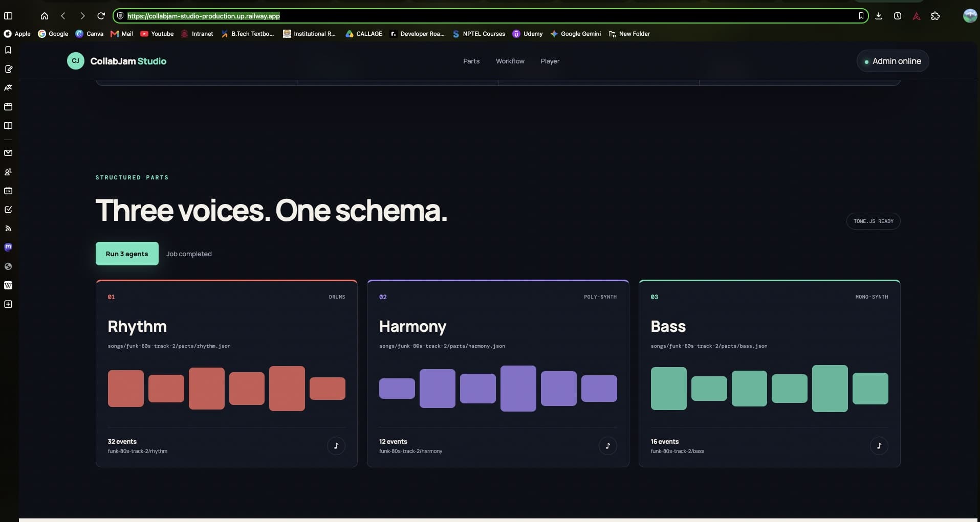Viewport: 980px width, 522px height.
Task: Click the Rhythm card title
Action: 137,326
